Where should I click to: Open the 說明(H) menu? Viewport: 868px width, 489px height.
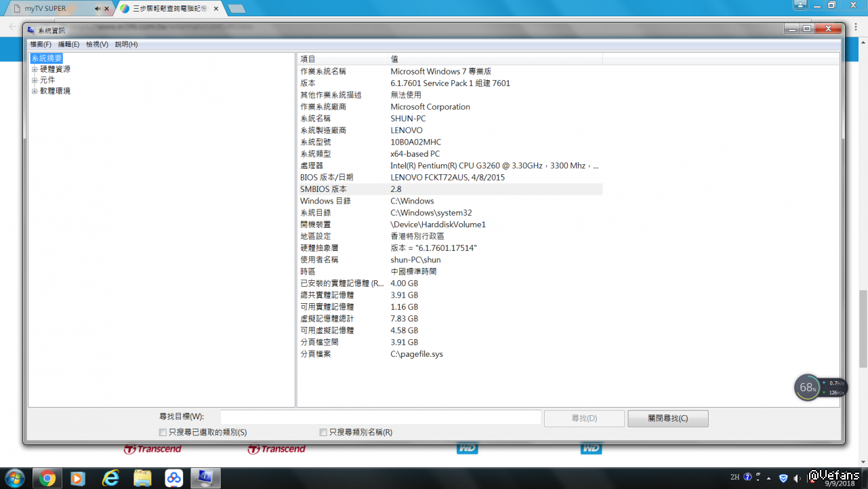click(x=126, y=44)
